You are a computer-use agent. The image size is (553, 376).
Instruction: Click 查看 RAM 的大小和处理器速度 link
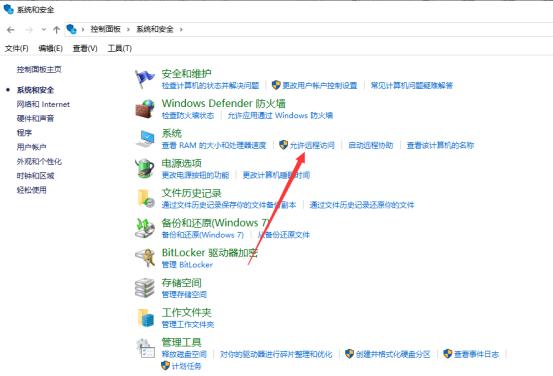(x=214, y=145)
